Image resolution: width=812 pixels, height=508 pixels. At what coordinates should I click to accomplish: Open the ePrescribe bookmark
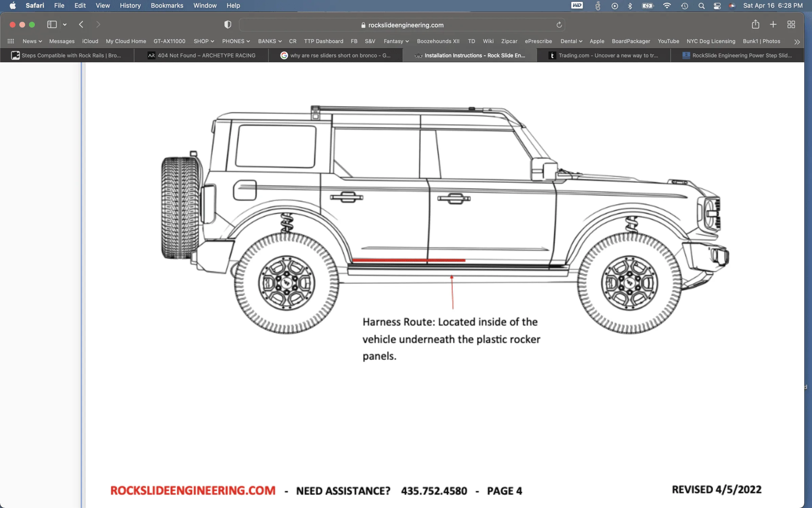tap(538, 41)
